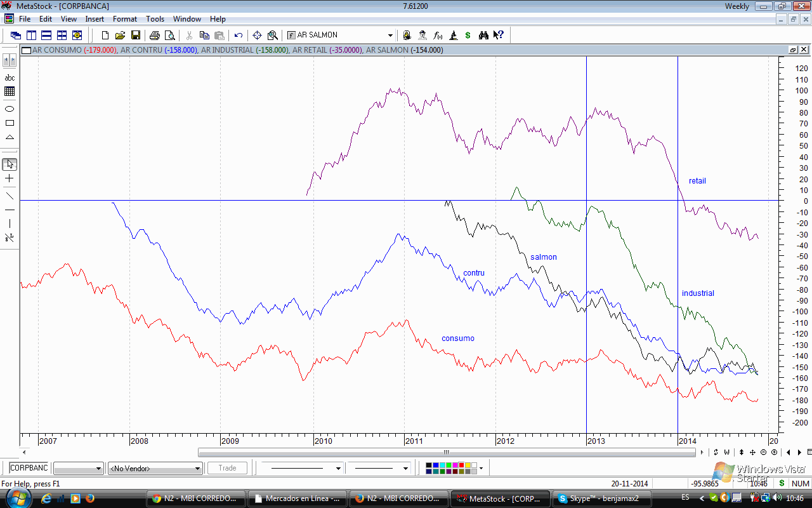Screen dimensions: 812x508
Task: Click the chart zoom-out minus button
Action: coord(764,453)
